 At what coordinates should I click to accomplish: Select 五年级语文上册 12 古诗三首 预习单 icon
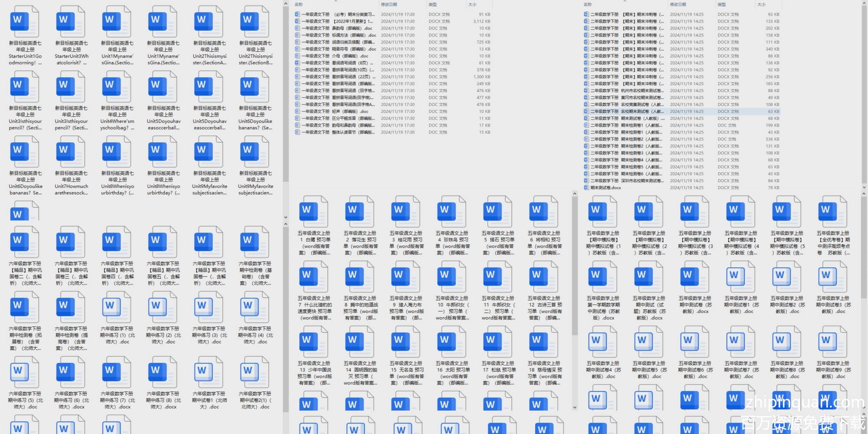(544, 277)
